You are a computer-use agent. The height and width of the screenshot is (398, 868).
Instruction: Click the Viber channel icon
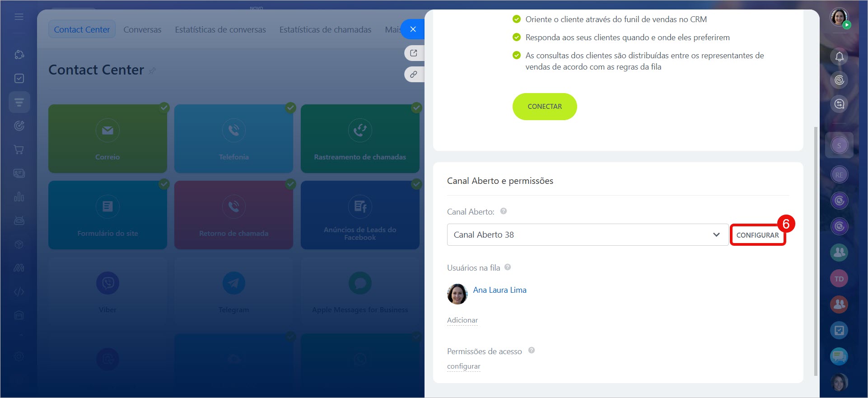tap(107, 283)
